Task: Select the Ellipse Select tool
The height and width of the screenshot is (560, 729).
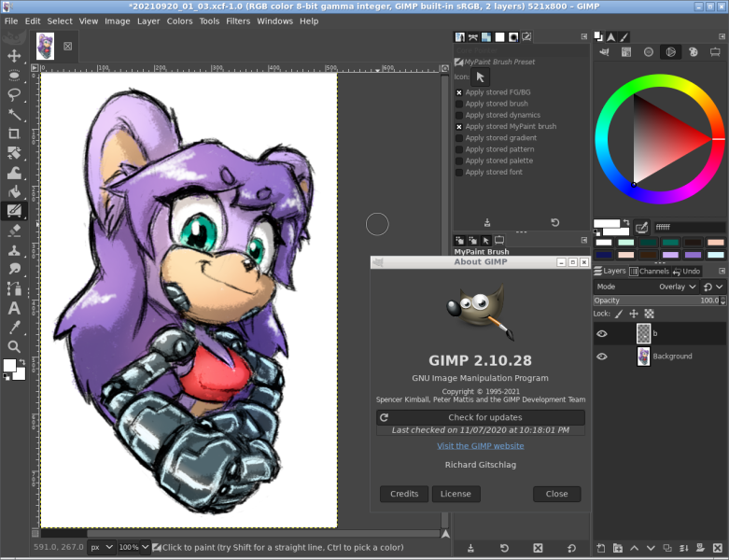Action: pos(14,76)
